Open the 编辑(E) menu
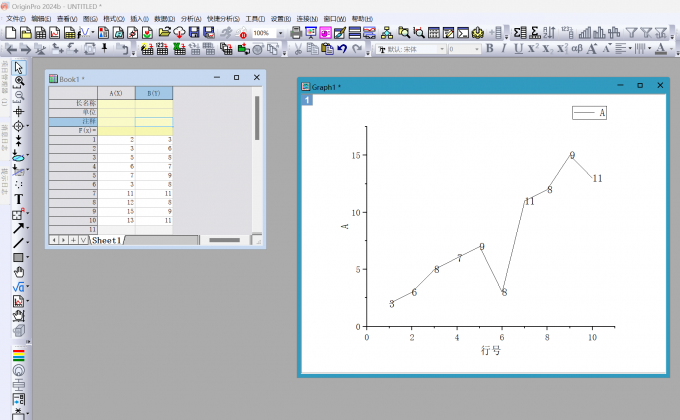 click(x=41, y=19)
